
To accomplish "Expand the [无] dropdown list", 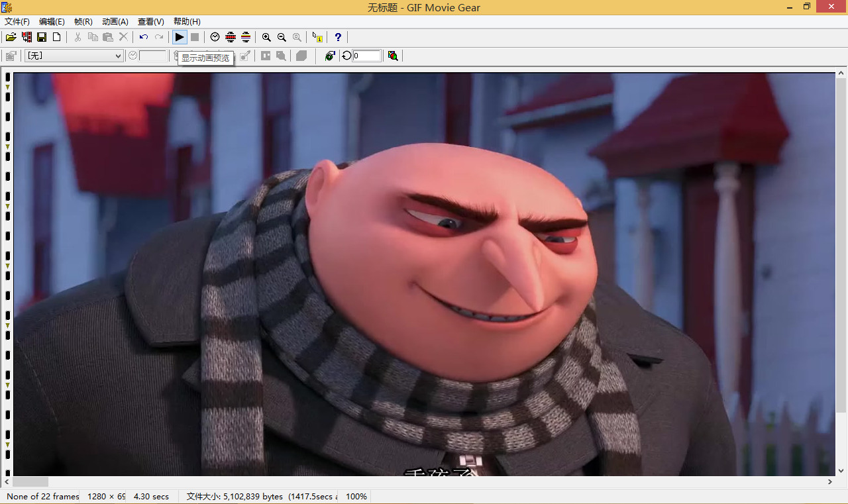I will [119, 56].
